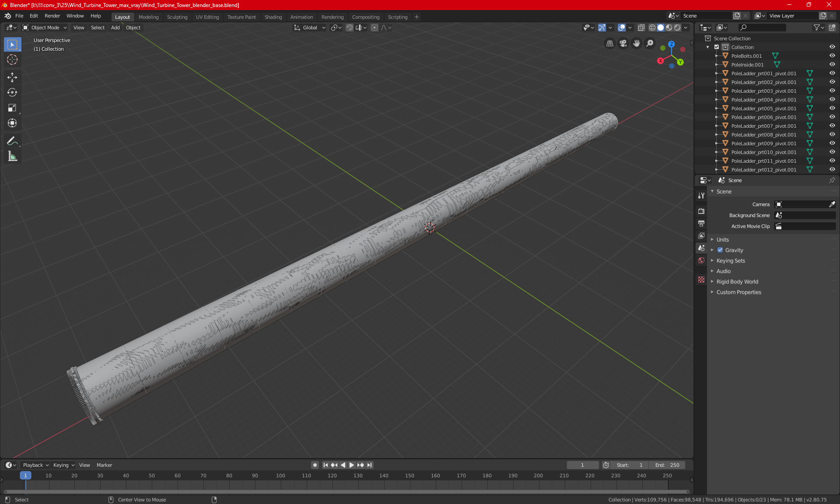The height and width of the screenshot is (504, 840).
Task: Select the Measure tool
Action: (12, 156)
